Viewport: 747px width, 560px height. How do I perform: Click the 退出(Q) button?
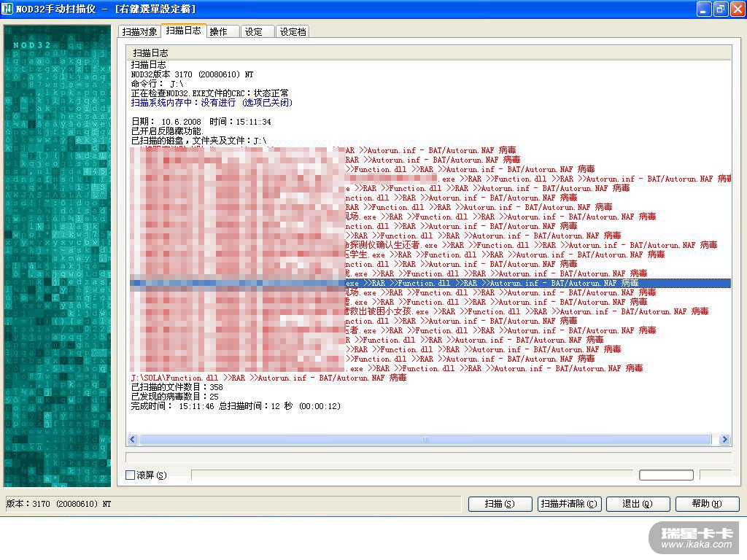point(638,503)
